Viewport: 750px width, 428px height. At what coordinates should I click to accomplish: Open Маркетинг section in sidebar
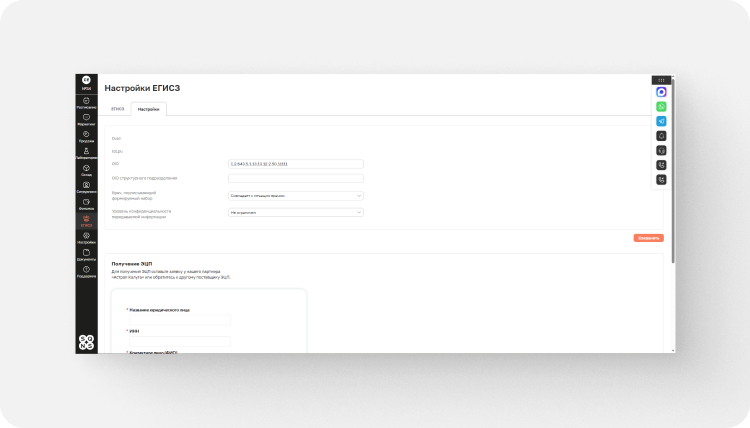coord(86,120)
